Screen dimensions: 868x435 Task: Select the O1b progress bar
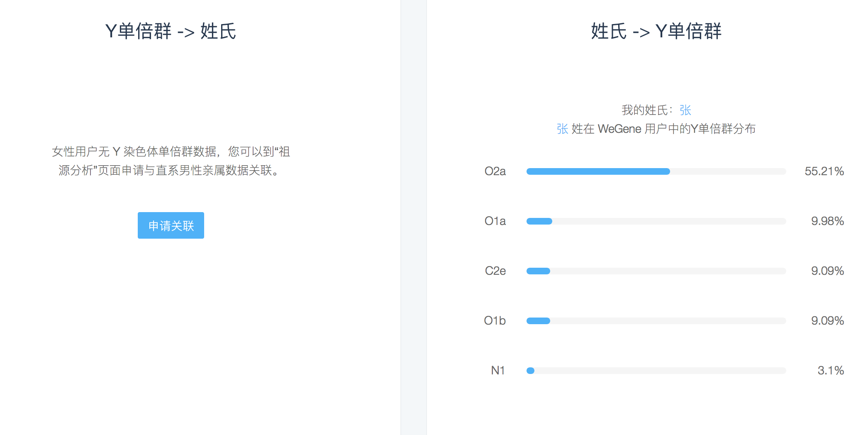pyautogui.click(x=656, y=321)
